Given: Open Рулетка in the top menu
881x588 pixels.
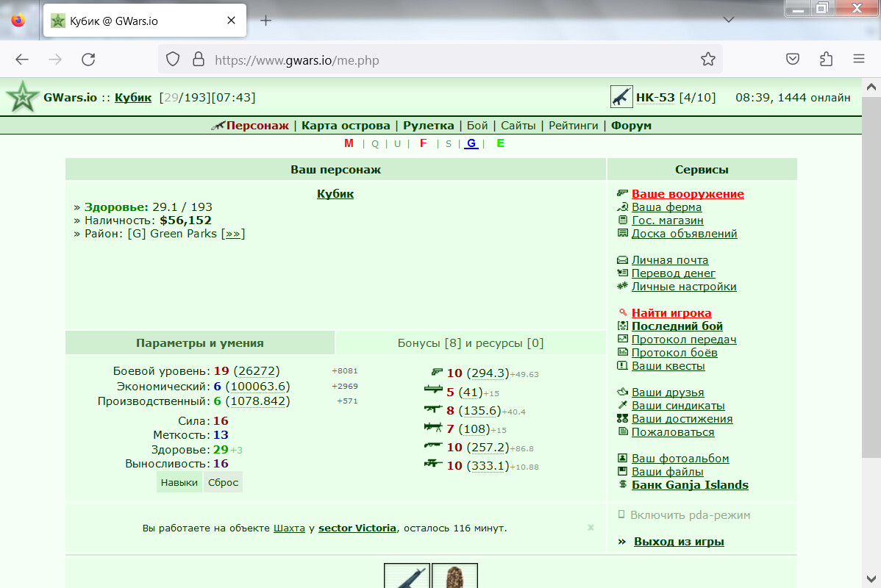Looking at the screenshot, I should [x=428, y=125].
